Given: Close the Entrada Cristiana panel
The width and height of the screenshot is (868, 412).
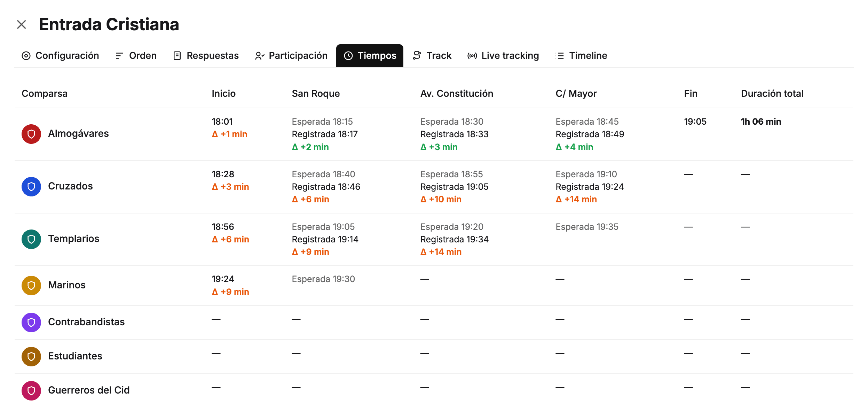Looking at the screenshot, I should point(22,24).
